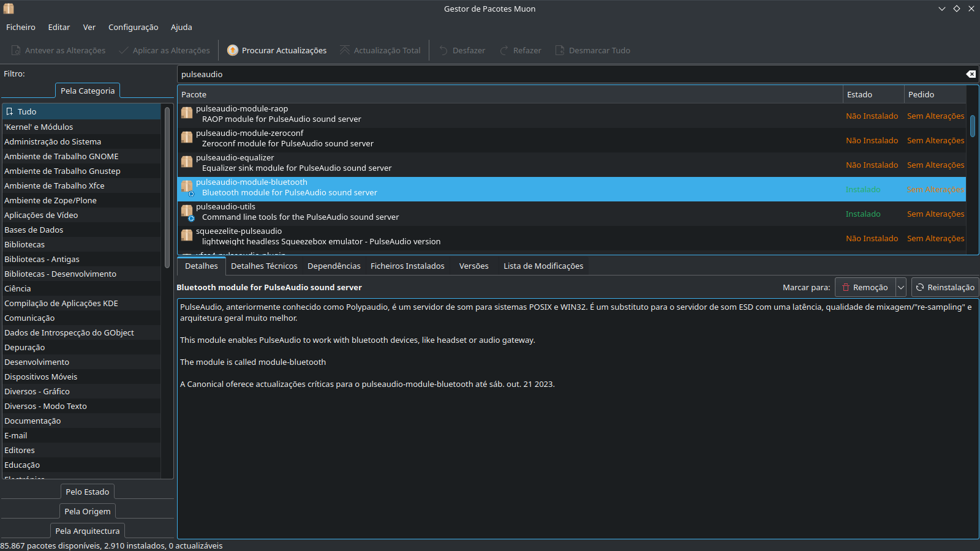
Task: Click pulseaudio-module-zeroconf package icon
Action: pyautogui.click(x=187, y=137)
